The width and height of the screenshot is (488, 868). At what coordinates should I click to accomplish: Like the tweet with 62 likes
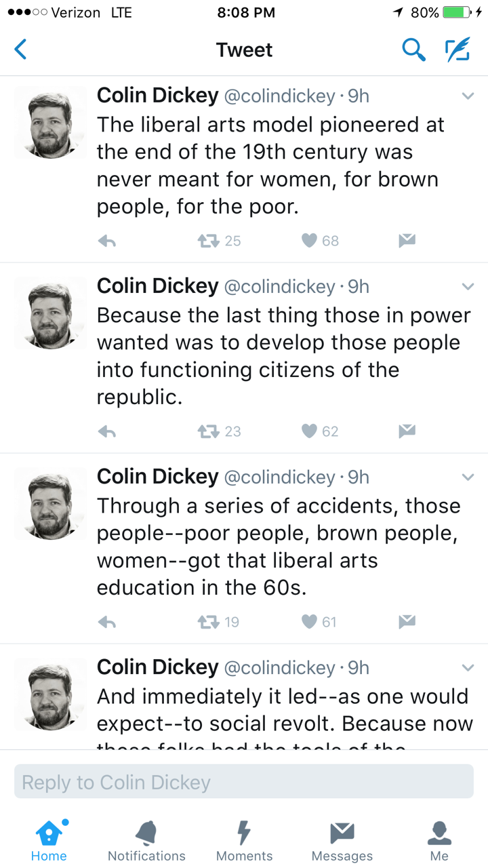pyautogui.click(x=309, y=431)
